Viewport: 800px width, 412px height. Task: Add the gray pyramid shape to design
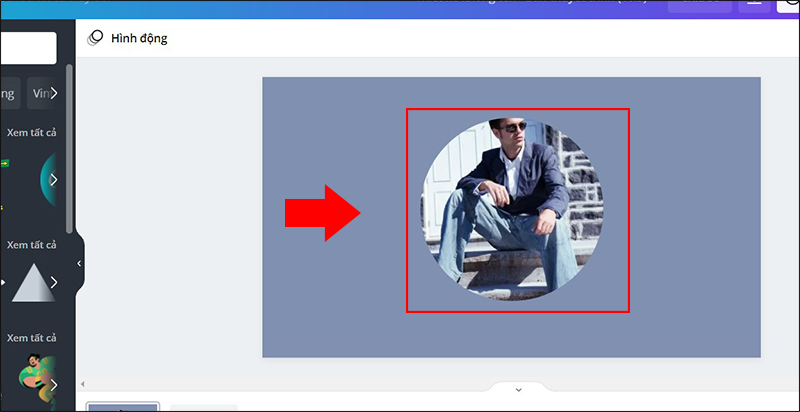32,283
